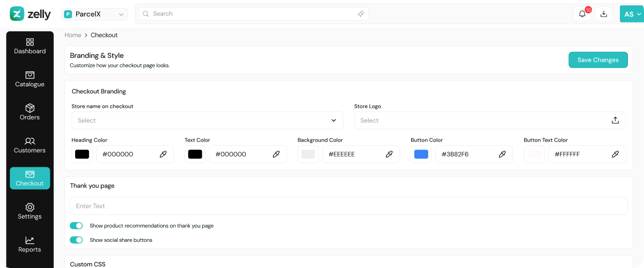Click the green ParcelX store badge icon
The height and width of the screenshot is (268, 644).
pyautogui.click(x=68, y=14)
